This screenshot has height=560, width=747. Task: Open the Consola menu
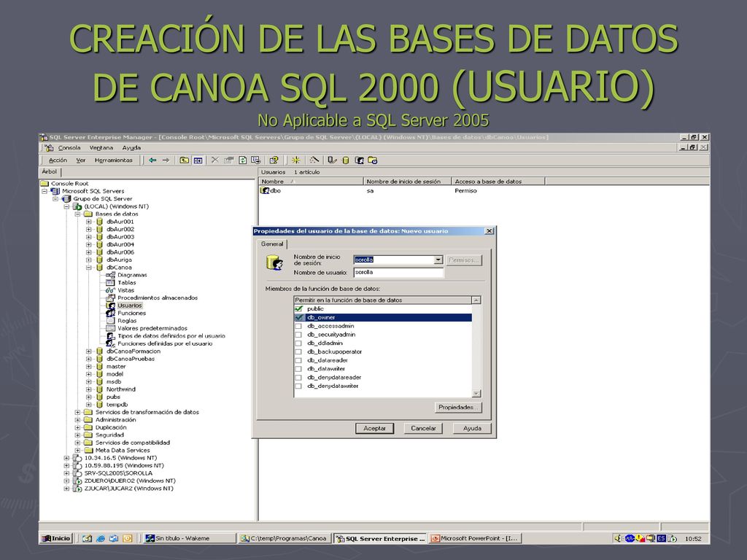[69, 147]
